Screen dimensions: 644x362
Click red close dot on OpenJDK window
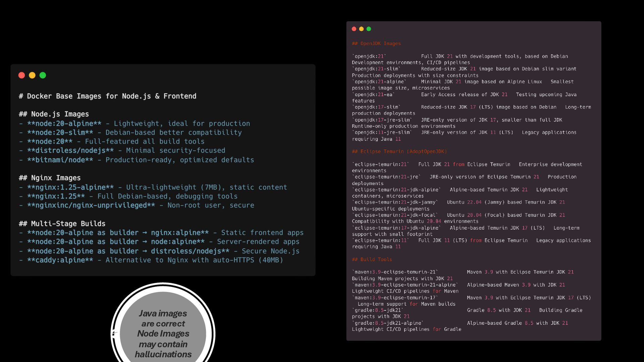(354, 29)
